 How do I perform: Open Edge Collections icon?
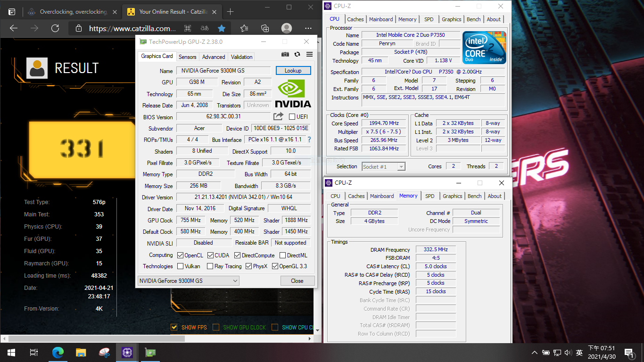point(265,28)
